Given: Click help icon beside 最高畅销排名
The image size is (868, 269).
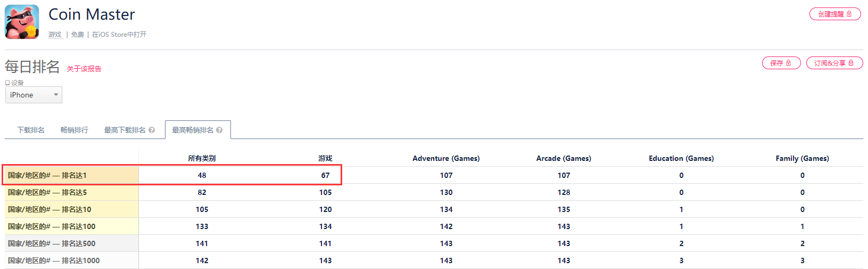Looking at the screenshot, I should click(219, 130).
